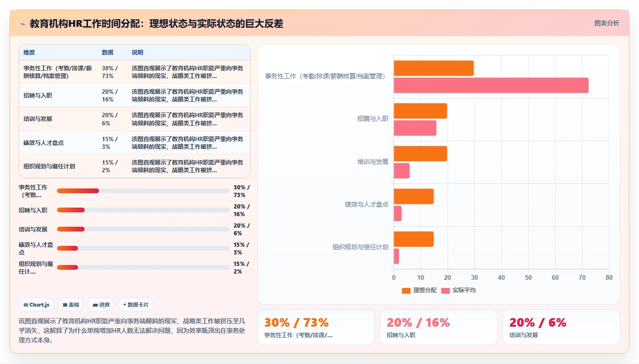Click the 15% / 2% cell in table
This screenshot has height=364, width=639.
(x=112, y=166)
